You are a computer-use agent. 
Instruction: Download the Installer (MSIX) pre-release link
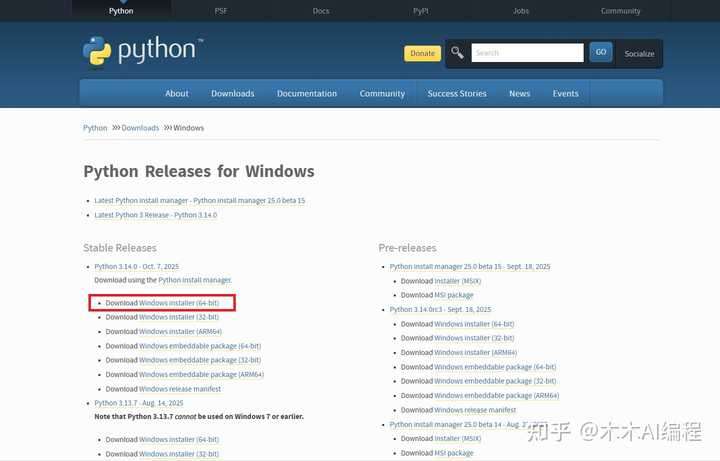pyautogui.click(x=457, y=281)
